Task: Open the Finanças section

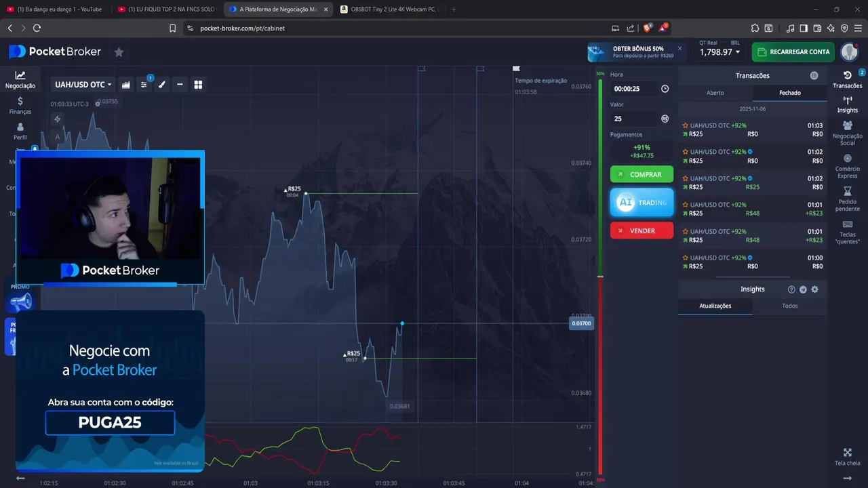Action: point(20,106)
